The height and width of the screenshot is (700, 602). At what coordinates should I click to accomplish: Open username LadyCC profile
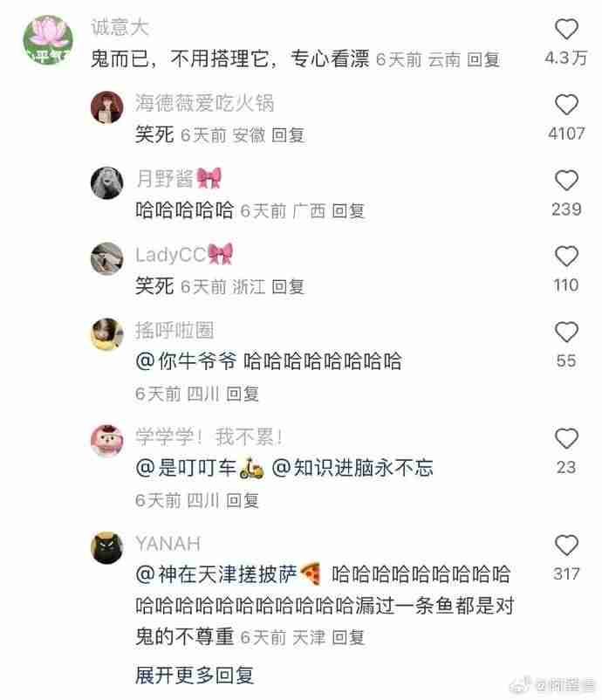(x=170, y=255)
